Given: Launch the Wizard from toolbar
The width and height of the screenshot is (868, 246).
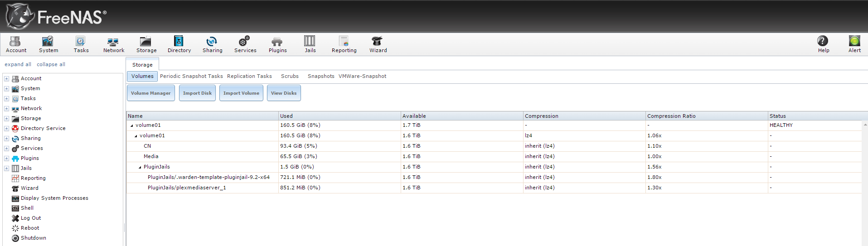Looking at the screenshot, I should coord(378,44).
